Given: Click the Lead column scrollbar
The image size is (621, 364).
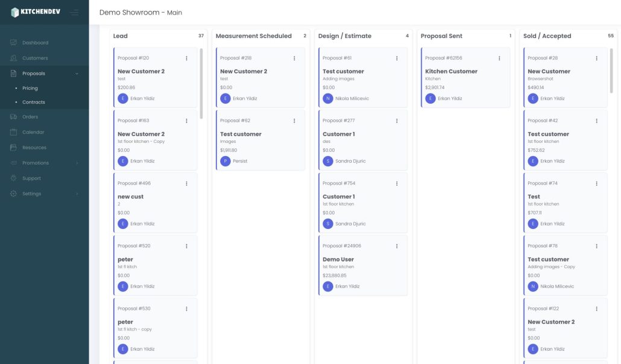Looking at the screenshot, I should pos(201,83).
